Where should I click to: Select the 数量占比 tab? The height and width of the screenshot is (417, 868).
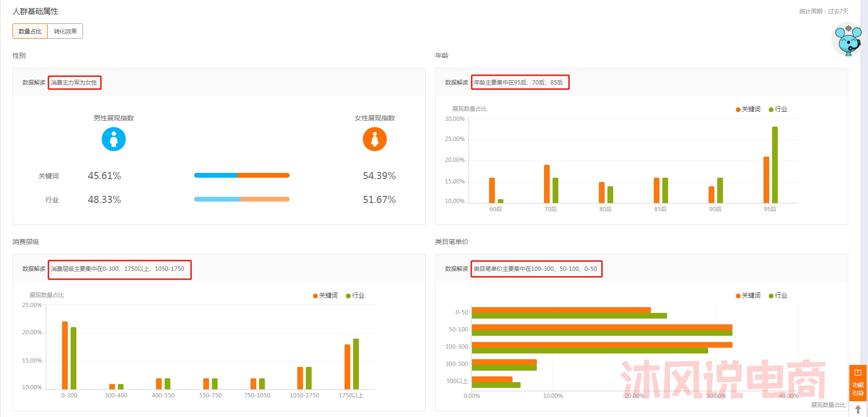tap(30, 31)
